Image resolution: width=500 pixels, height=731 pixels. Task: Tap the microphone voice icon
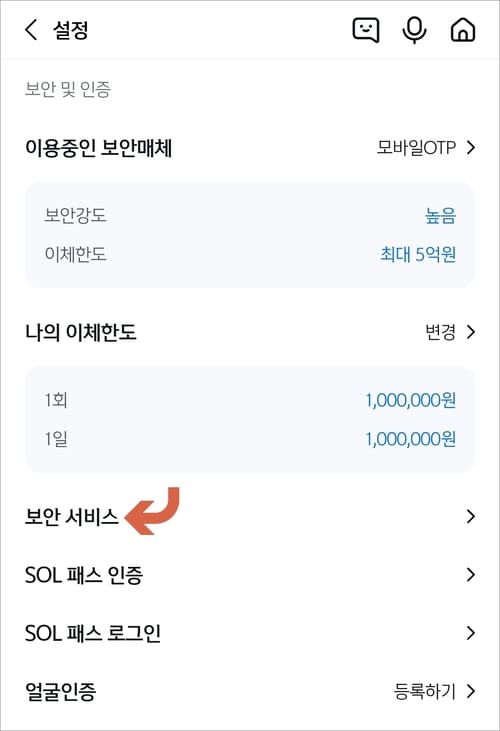(414, 30)
